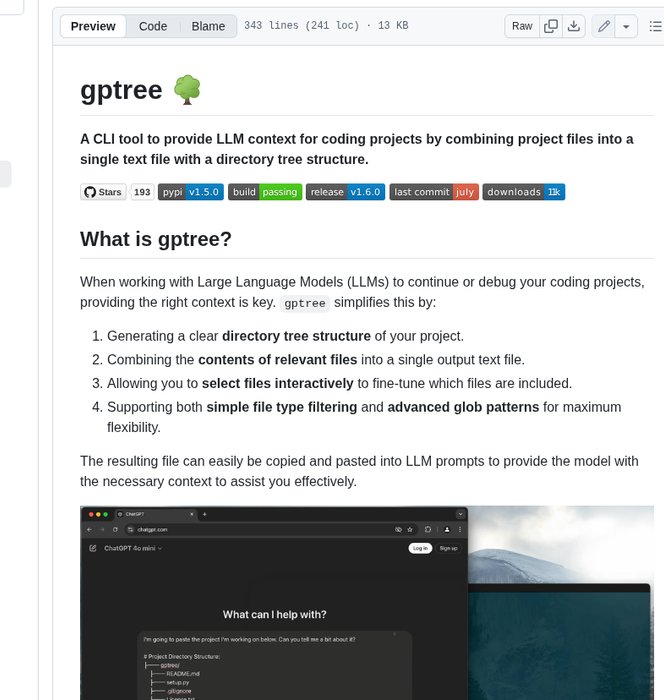The height and width of the screenshot is (700, 664).
Task: Click the tree emoji in the title
Action: click(187, 90)
